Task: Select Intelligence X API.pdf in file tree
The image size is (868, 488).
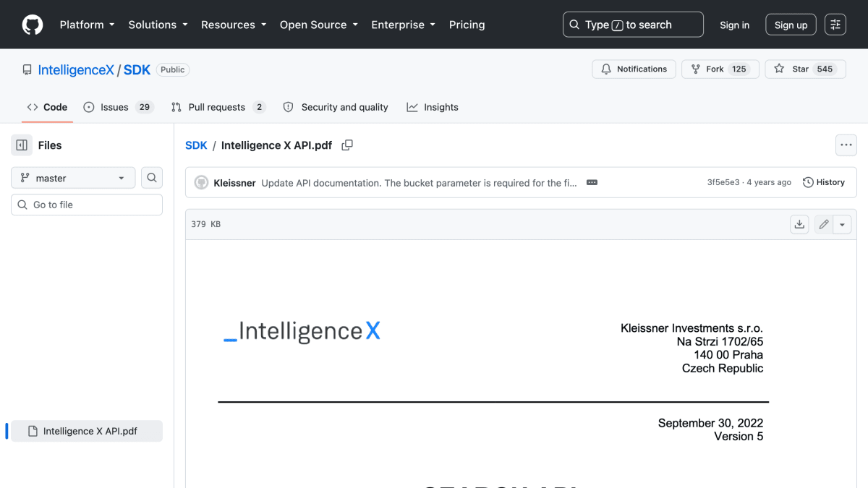Action: tap(87, 431)
